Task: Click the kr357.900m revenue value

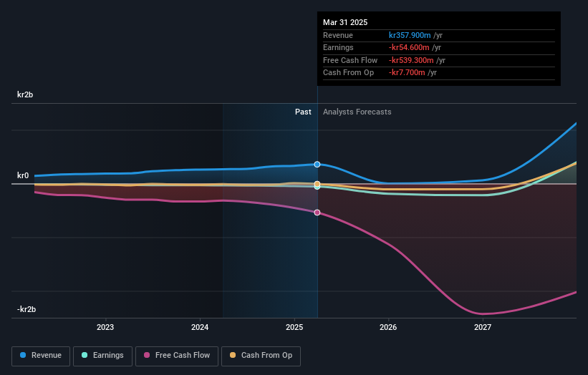Action: point(410,35)
